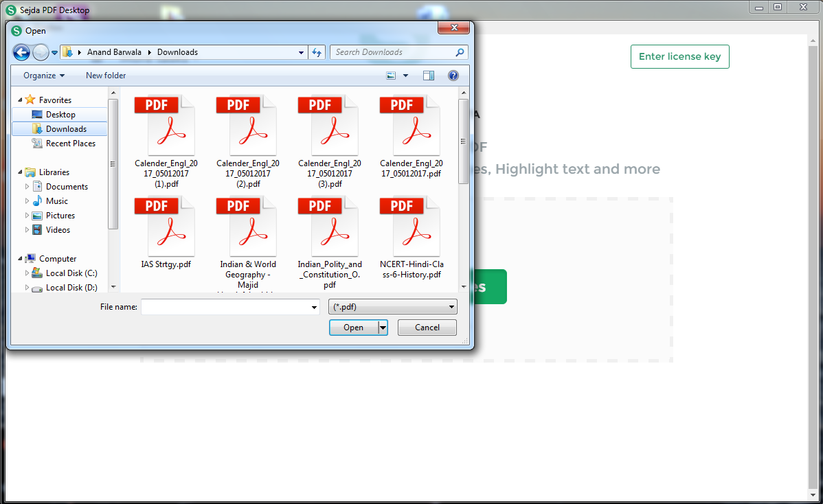The height and width of the screenshot is (504, 823).
Task: Click the Videos library icon
Action: (37, 230)
